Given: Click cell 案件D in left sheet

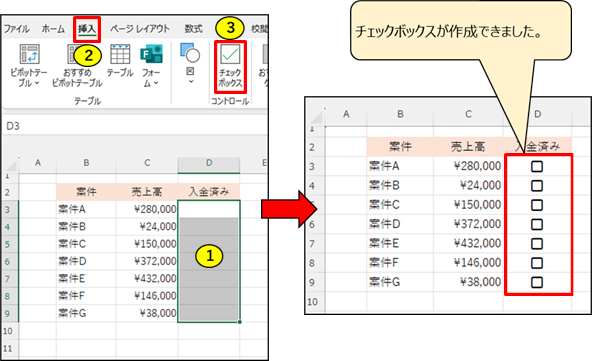Looking at the screenshot, I should [86, 261].
